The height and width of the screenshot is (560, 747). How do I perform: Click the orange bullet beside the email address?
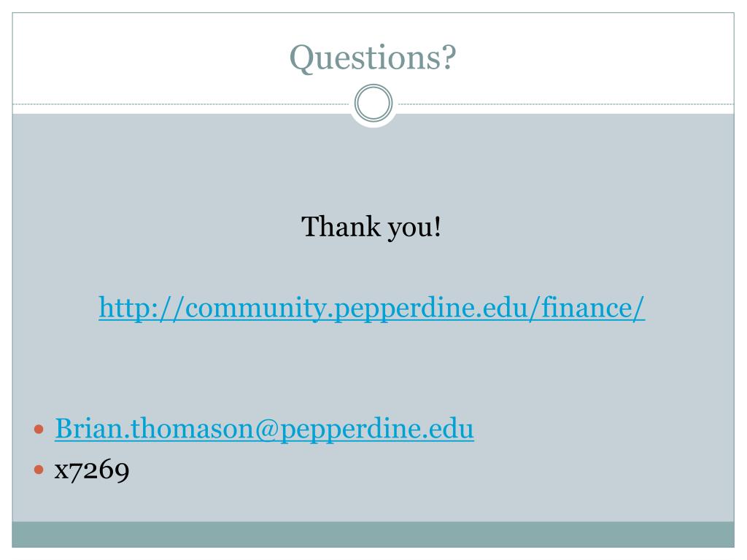coord(39,429)
